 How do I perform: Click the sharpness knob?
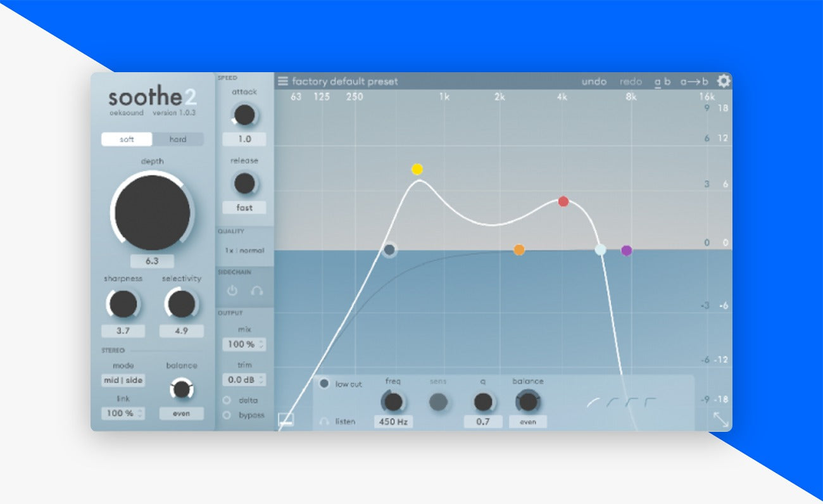123,304
